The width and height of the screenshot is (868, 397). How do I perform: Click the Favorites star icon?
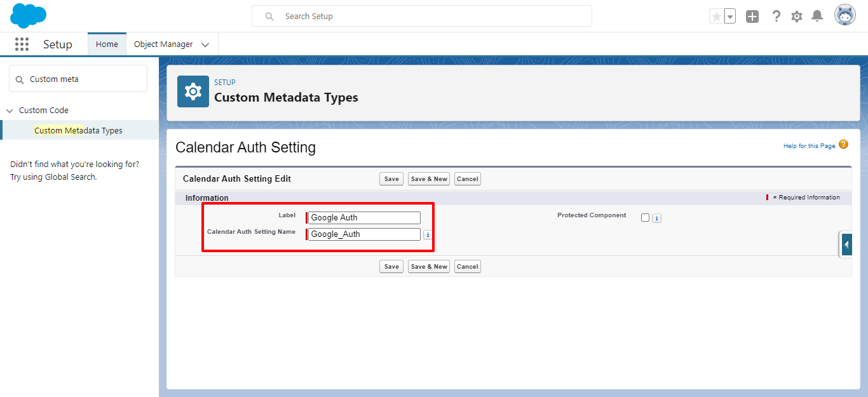[x=717, y=17]
